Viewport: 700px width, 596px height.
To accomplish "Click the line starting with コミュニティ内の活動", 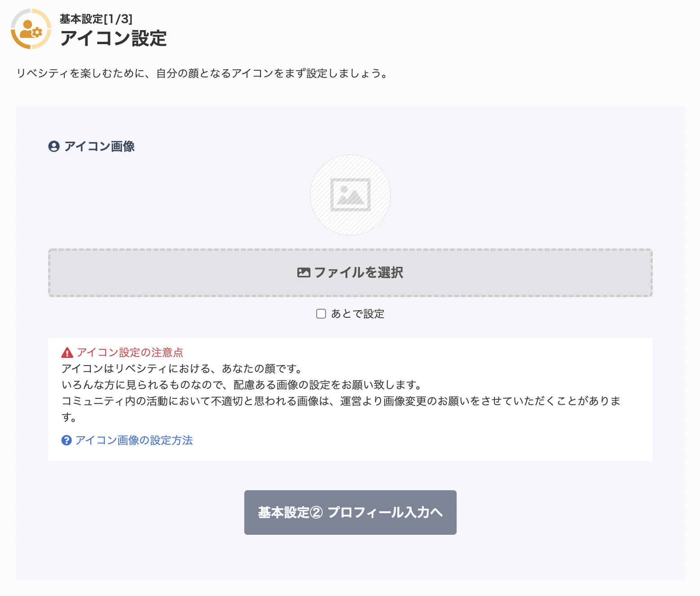I will coord(341,401).
